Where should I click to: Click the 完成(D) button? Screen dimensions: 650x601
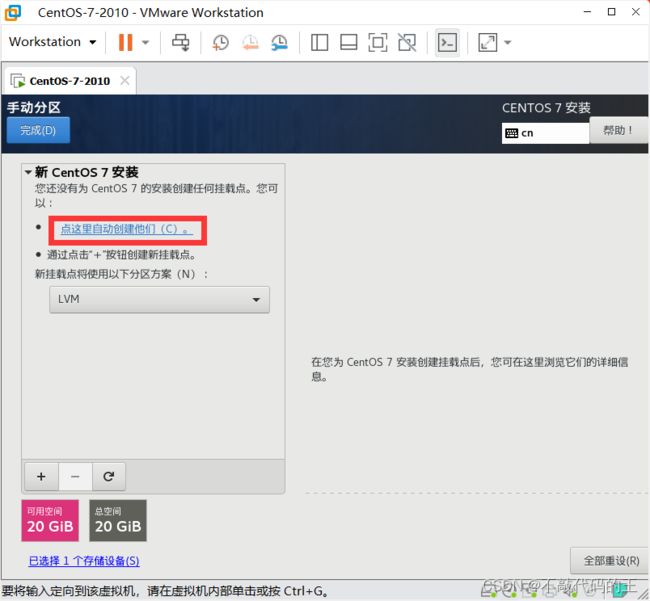pyautogui.click(x=38, y=130)
